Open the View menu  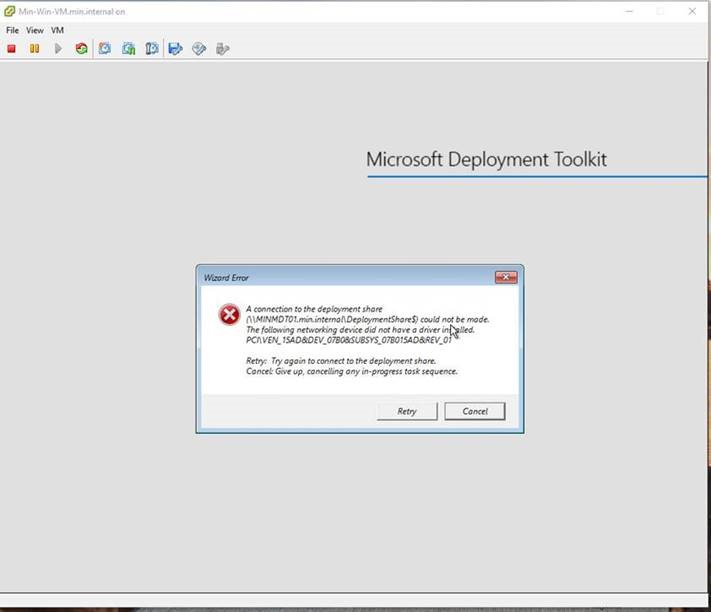tap(35, 30)
